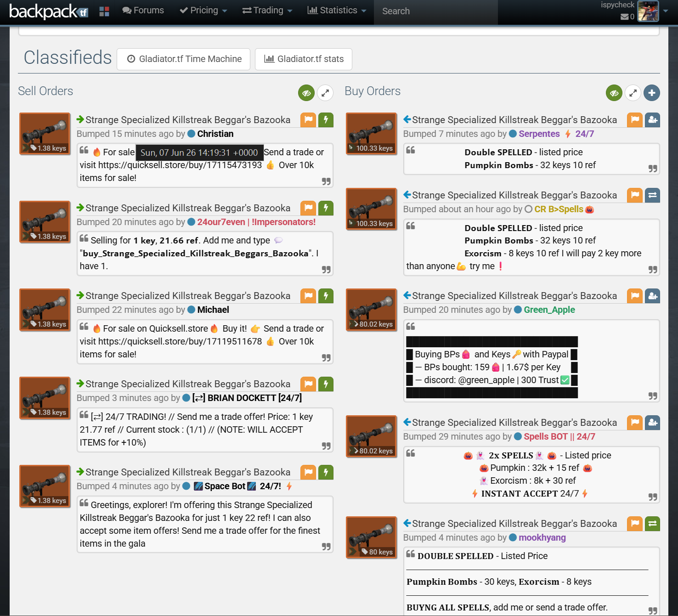Image resolution: width=678 pixels, height=616 pixels.
Task: Open BRIAN DOCKETT [24/7] profile link
Action: click(247, 398)
